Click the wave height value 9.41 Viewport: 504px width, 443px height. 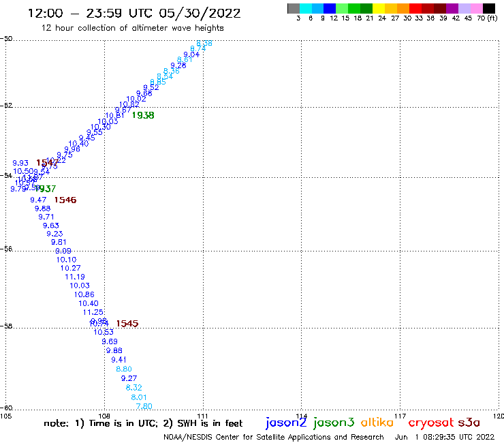click(119, 360)
